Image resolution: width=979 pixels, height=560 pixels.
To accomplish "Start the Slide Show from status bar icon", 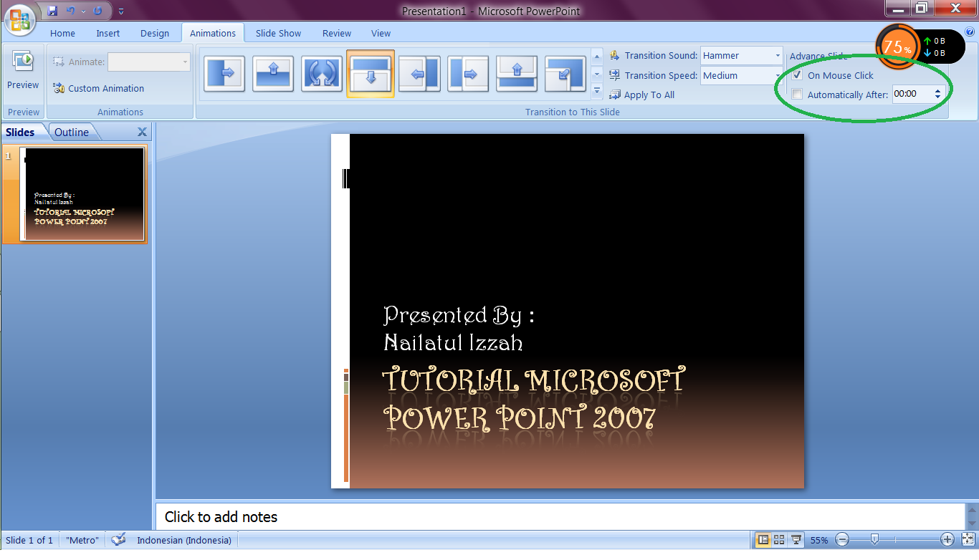I will [796, 539].
